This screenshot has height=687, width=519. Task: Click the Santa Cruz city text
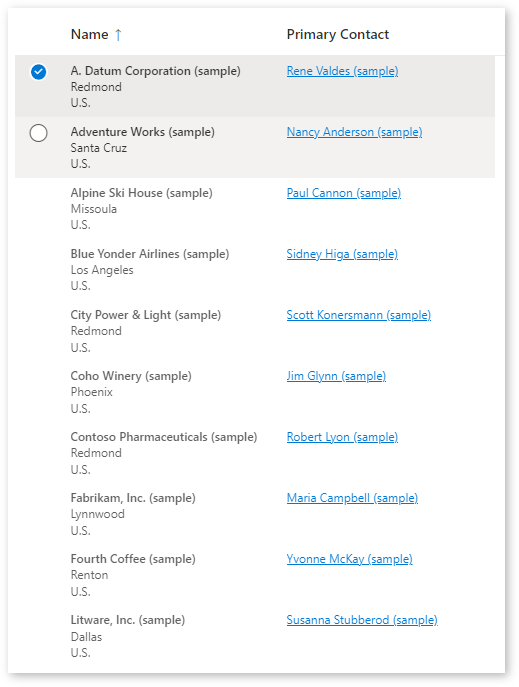point(99,148)
